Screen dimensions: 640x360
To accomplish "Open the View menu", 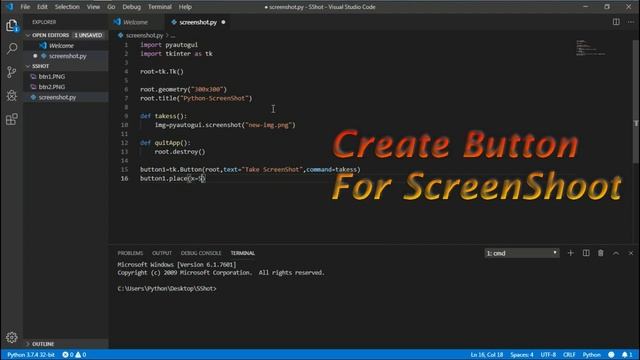I will pyautogui.click(x=93, y=7).
